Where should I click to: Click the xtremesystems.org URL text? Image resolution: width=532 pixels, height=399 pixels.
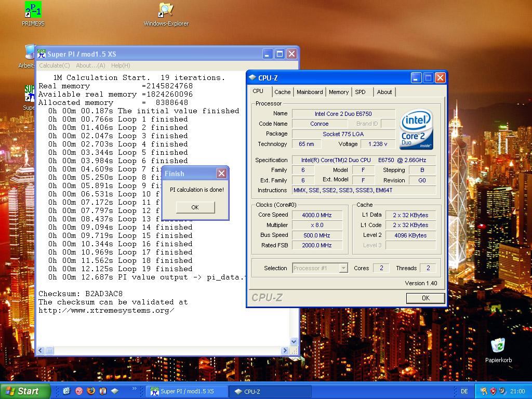click(x=106, y=311)
